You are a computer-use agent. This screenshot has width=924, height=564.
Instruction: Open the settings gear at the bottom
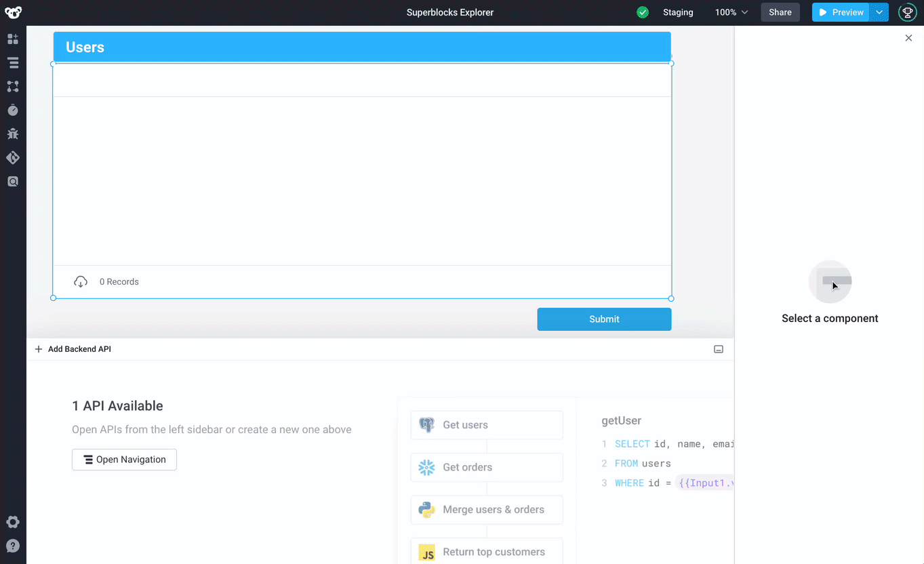pos(12,522)
